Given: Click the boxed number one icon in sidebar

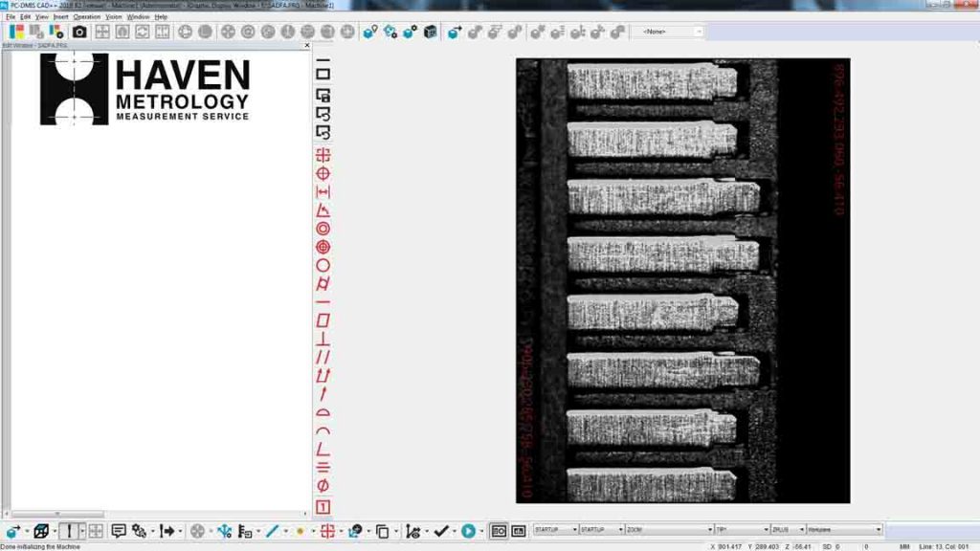Looking at the screenshot, I should [323, 507].
